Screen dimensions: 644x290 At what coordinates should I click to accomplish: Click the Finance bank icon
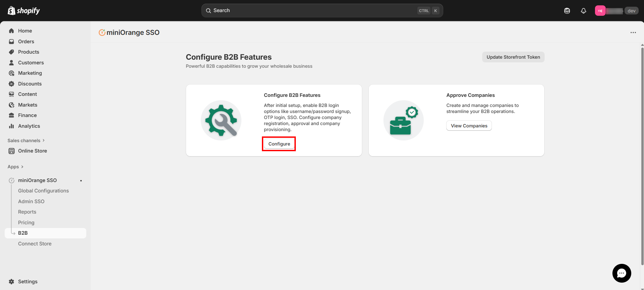click(x=11, y=115)
